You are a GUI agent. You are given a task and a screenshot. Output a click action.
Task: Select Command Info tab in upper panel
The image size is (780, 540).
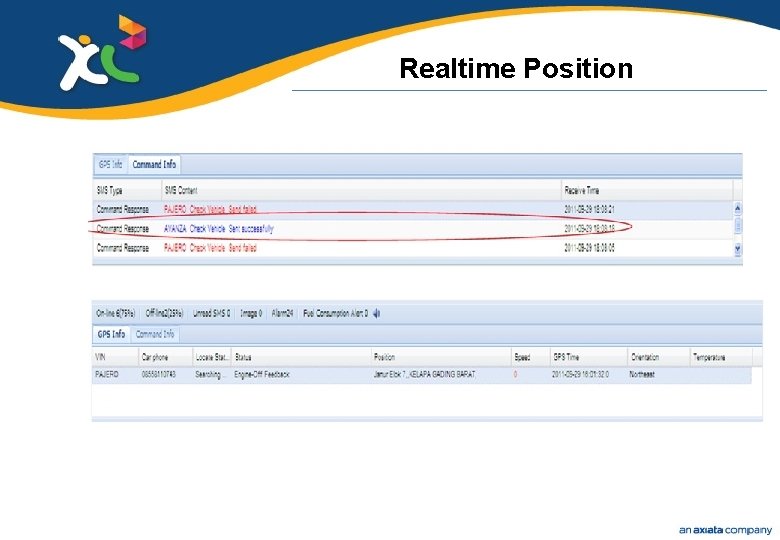pos(154,164)
